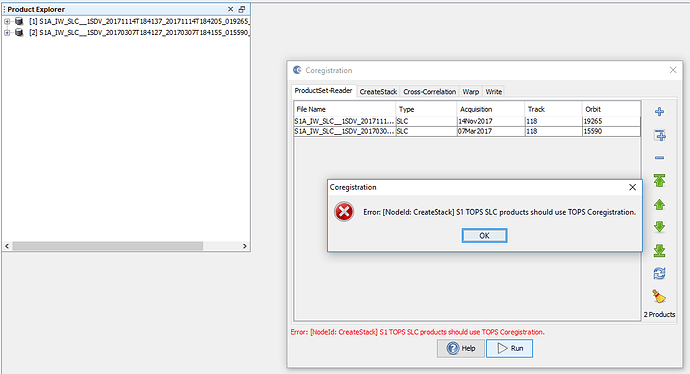Move selected product to bottom
This screenshot has width=690, height=374.
pyautogui.click(x=659, y=250)
